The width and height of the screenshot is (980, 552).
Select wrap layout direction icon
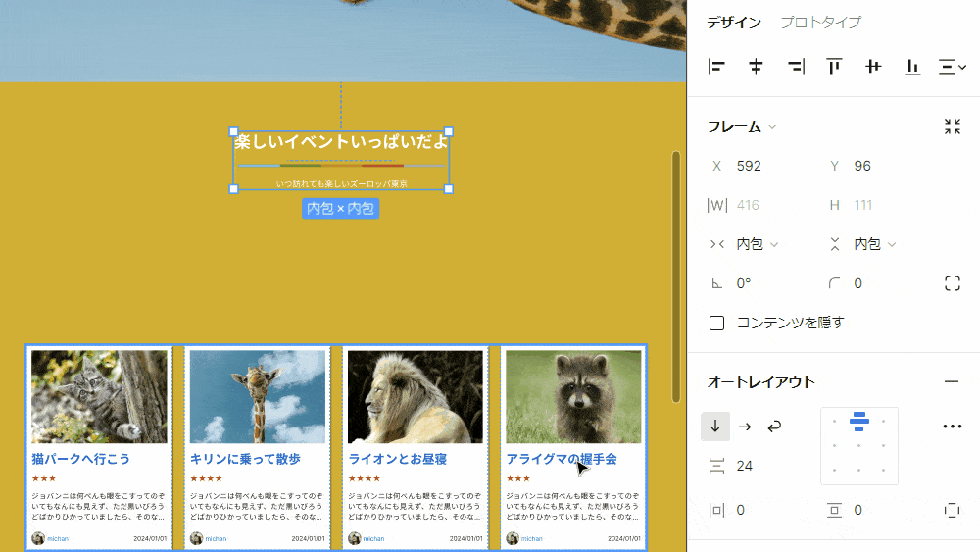coord(774,427)
